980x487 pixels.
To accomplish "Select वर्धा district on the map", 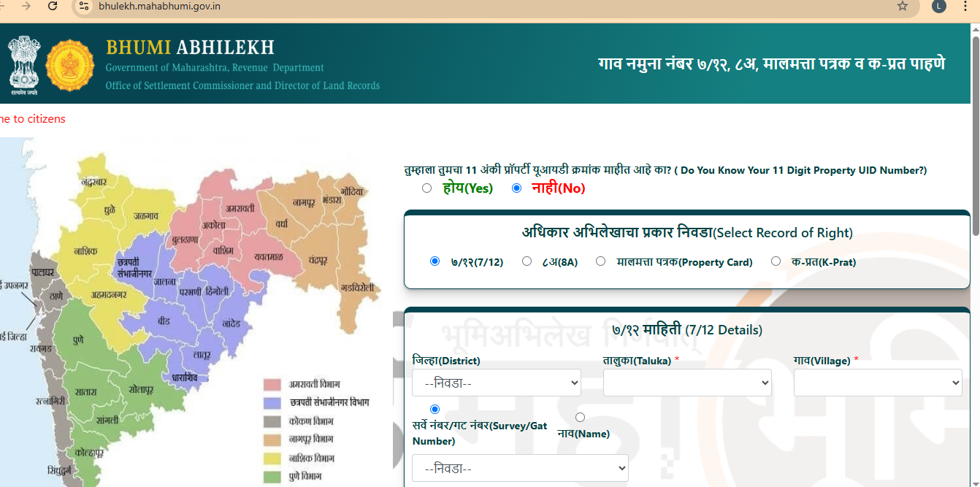I will tap(282, 224).
